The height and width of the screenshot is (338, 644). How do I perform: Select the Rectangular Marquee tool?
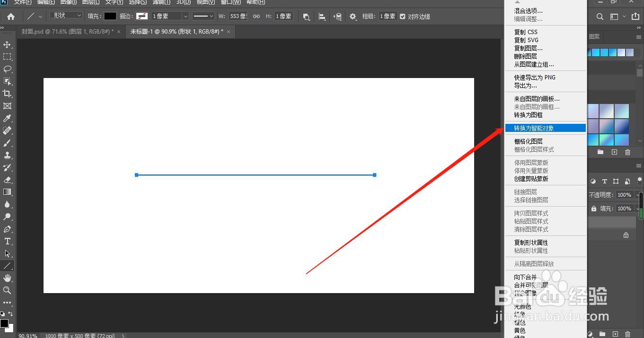pyautogui.click(x=7, y=57)
